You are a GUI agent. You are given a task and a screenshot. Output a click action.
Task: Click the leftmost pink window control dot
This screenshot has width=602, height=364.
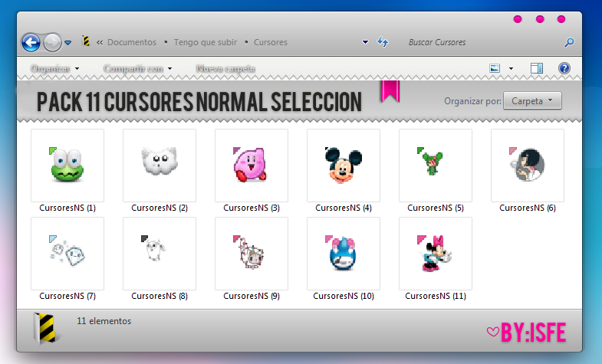[518, 19]
